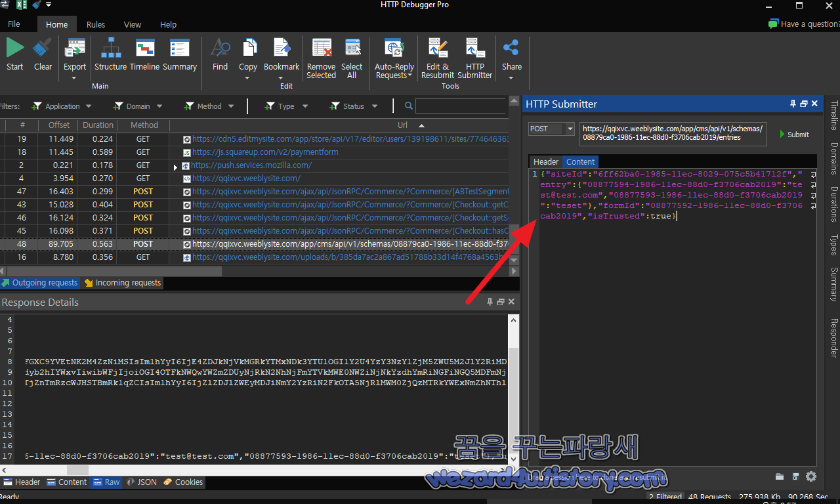Image resolution: width=840 pixels, height=504 pixels.
Task: Click the Have a question chat icon
Action: [x=773, y=24]
